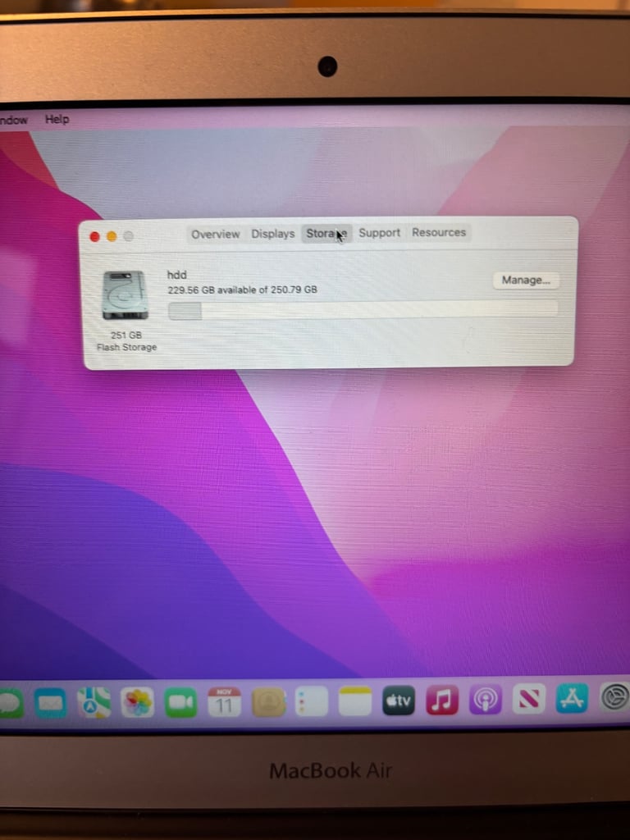Open Notes from the Dock

point(354,701)
